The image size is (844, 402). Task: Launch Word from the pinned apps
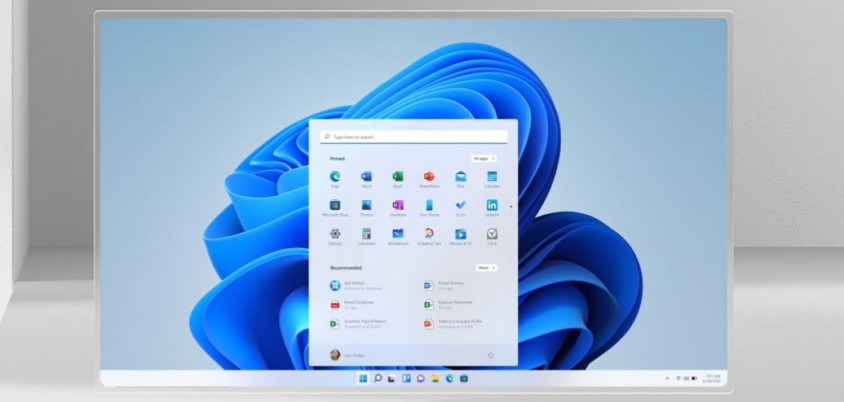[x=367, y=177]
